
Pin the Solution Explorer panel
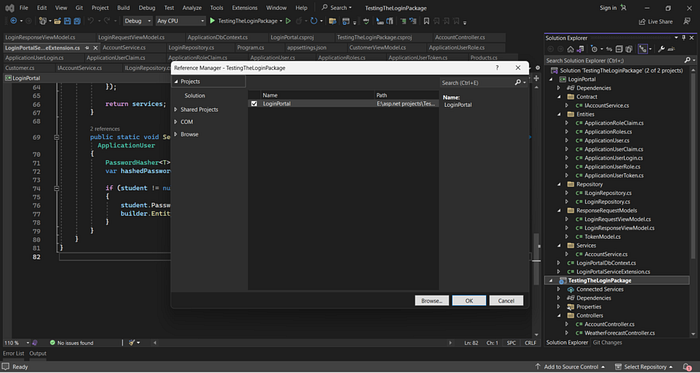[683, 38]
